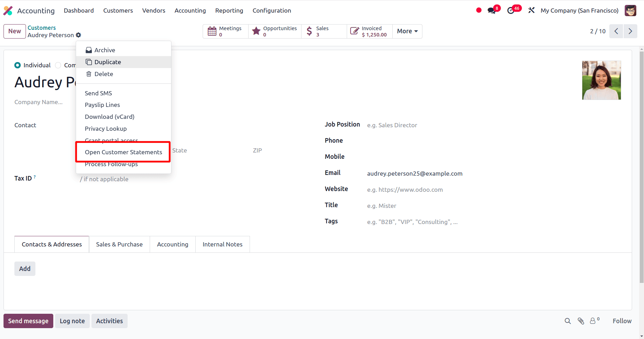
Task: Switch to Contacts & Addresses tab
Action: (52, 244)
